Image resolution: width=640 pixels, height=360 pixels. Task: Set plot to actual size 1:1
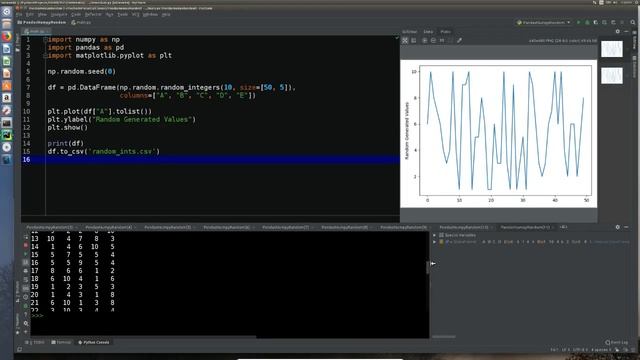(442, 40)
